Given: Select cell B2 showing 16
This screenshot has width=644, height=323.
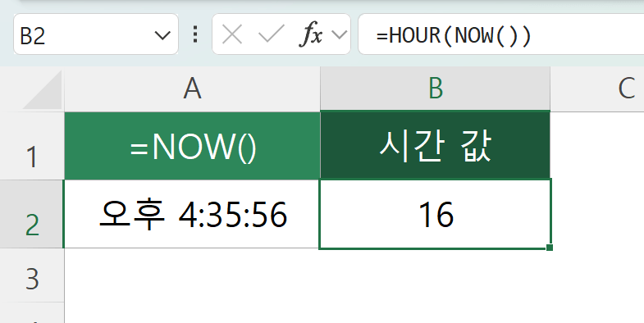Looking at the screenshot, I should [x=436, y=214].
